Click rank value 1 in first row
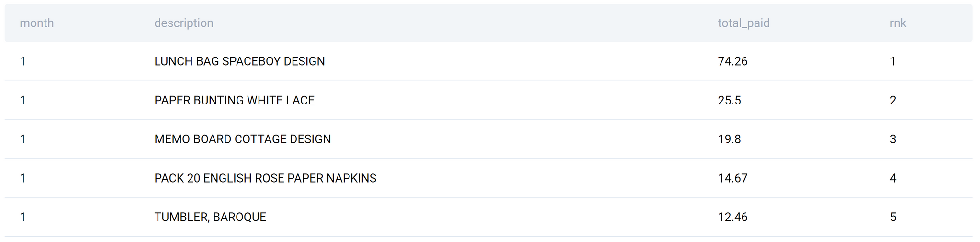Image resolution: width=980 pixels, height=242 pixels. click(893, 61)
